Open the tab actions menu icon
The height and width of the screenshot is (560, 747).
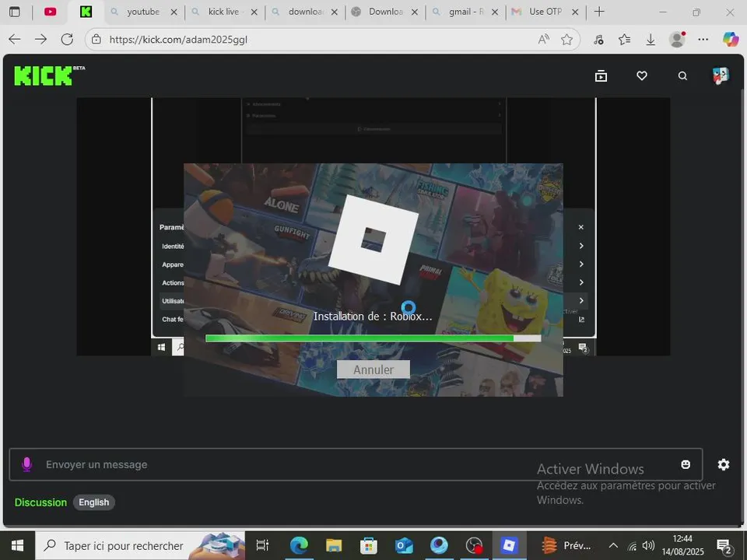15,12
